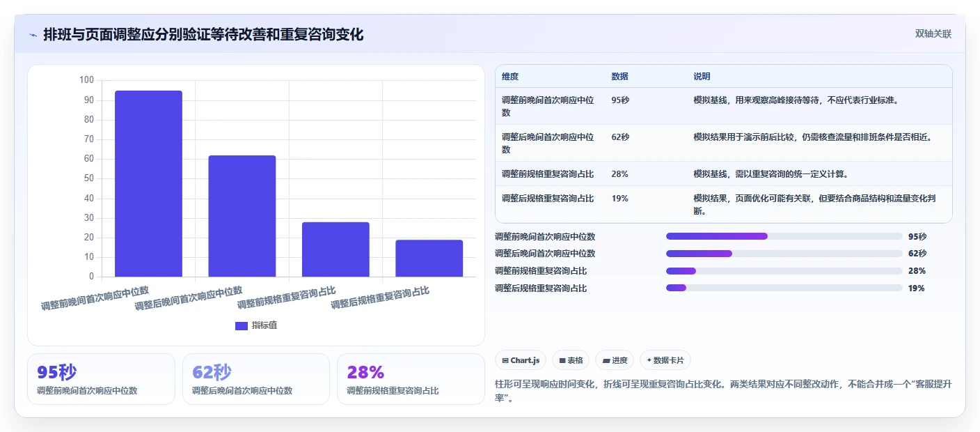Open the 62秒 stat card

coord(256,379)
